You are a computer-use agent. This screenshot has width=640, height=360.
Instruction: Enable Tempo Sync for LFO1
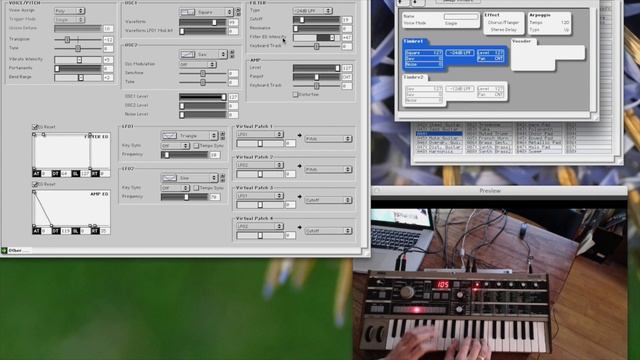click(196, 145)
